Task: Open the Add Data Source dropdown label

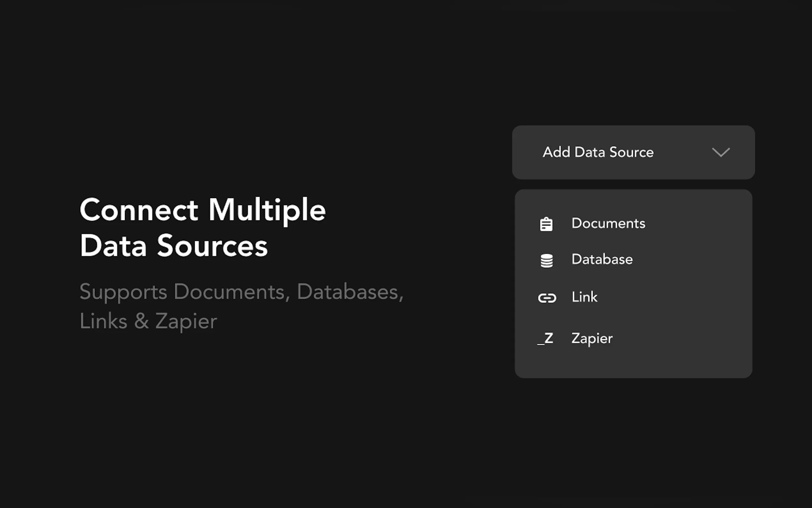Action: coord(598,152)
